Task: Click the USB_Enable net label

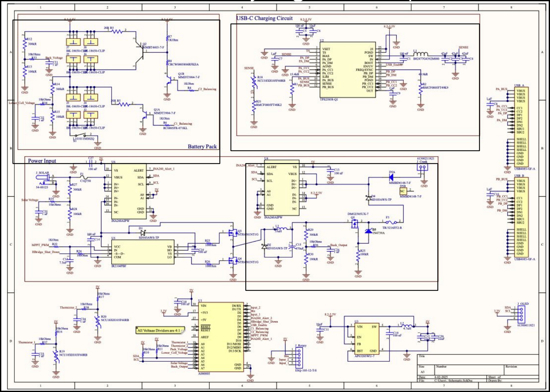Action: point(394,65)
